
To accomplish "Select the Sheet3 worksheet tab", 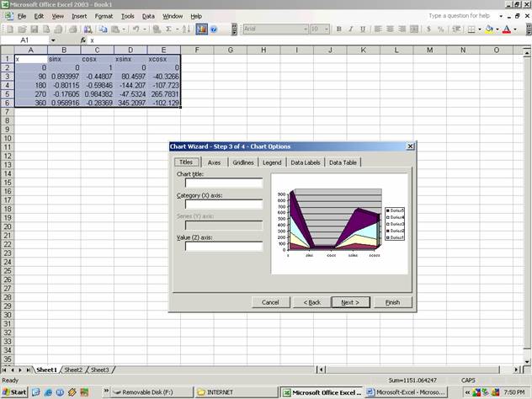I will [100, 370].
